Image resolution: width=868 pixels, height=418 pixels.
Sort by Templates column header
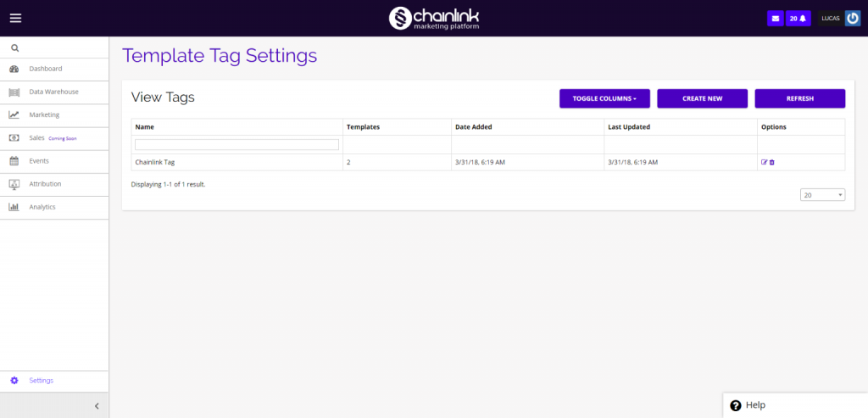(363, 127)
